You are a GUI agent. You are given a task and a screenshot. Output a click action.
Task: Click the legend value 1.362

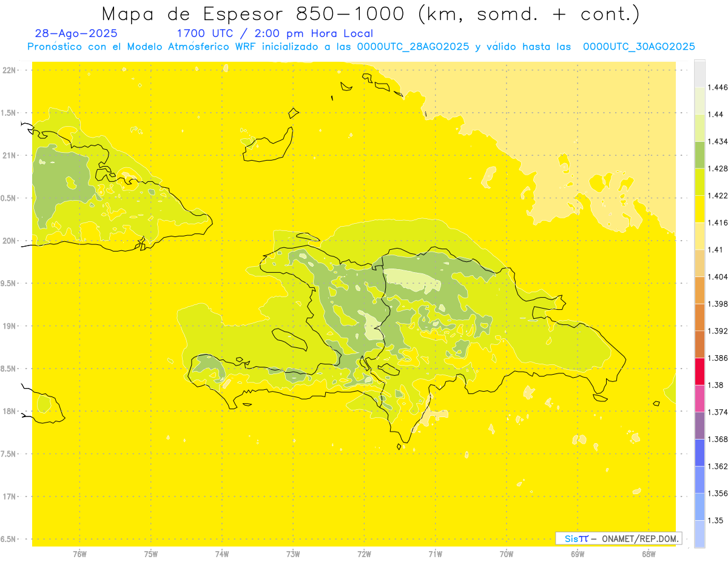(718, 466)
